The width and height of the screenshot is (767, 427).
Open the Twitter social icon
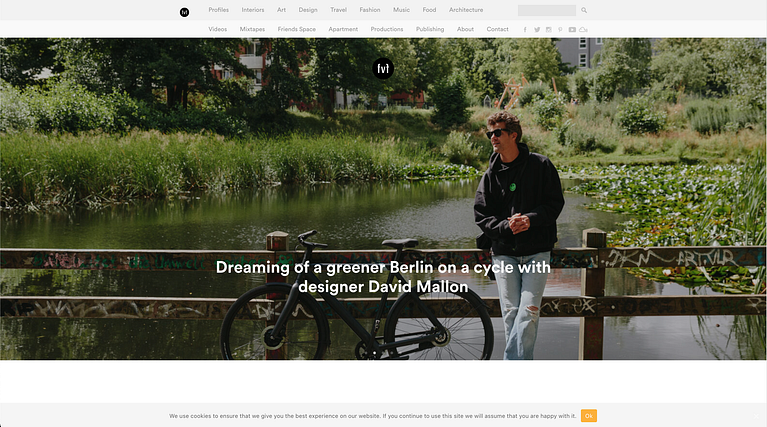point(537,30)
